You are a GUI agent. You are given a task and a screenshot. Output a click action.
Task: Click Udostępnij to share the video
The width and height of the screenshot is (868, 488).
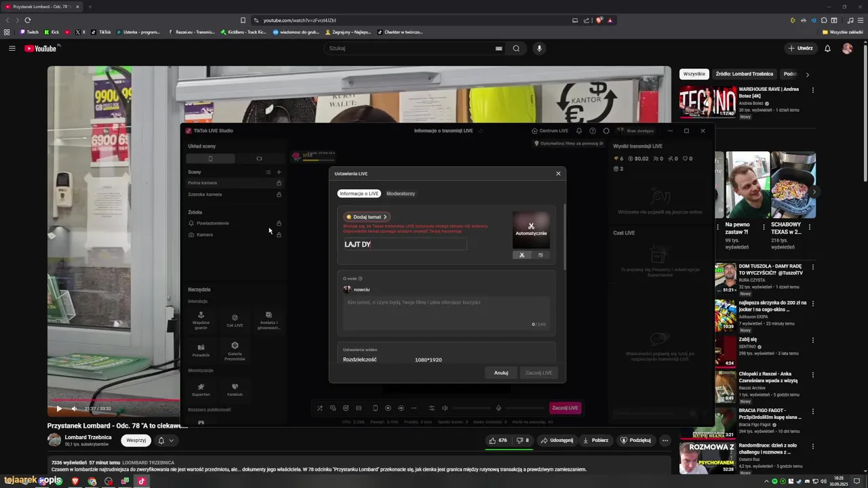(557, 440)
